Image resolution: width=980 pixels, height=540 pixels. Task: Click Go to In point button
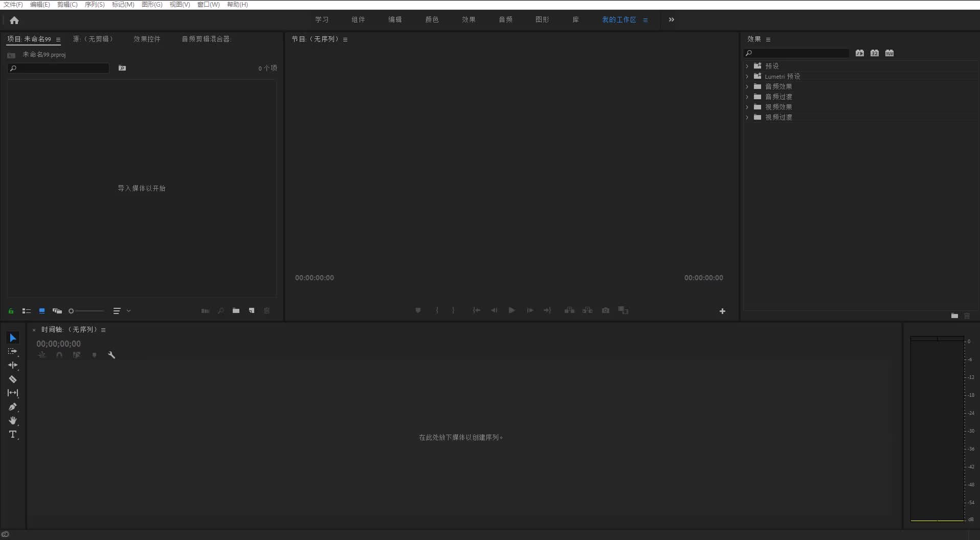(476, 310)
